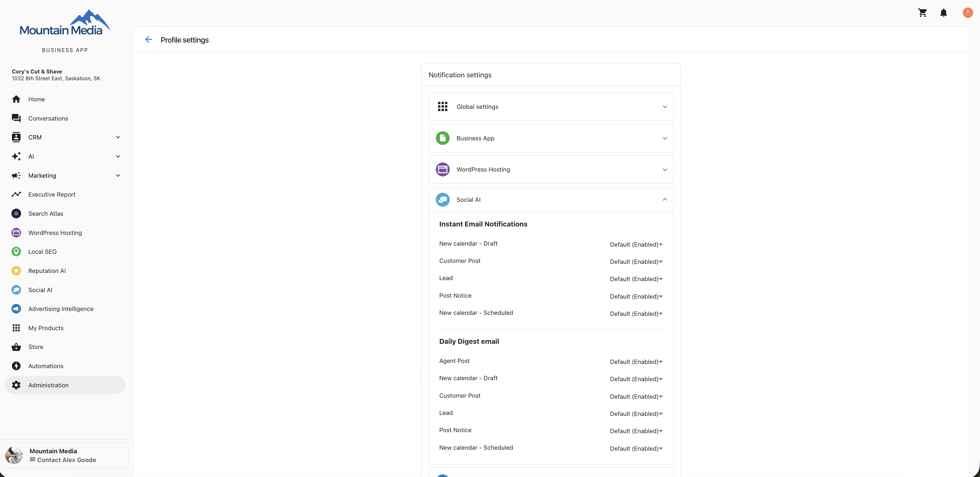The width and height of the screenshot is (980, 477).
Task: Click the green Business App icon in settings
Action: coord(443,138)
